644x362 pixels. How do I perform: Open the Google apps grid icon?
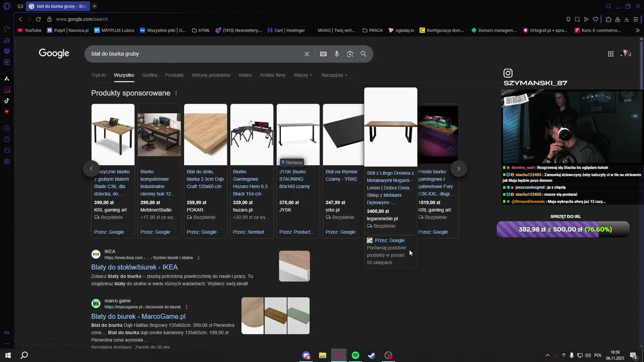click(x=611, y=54)
